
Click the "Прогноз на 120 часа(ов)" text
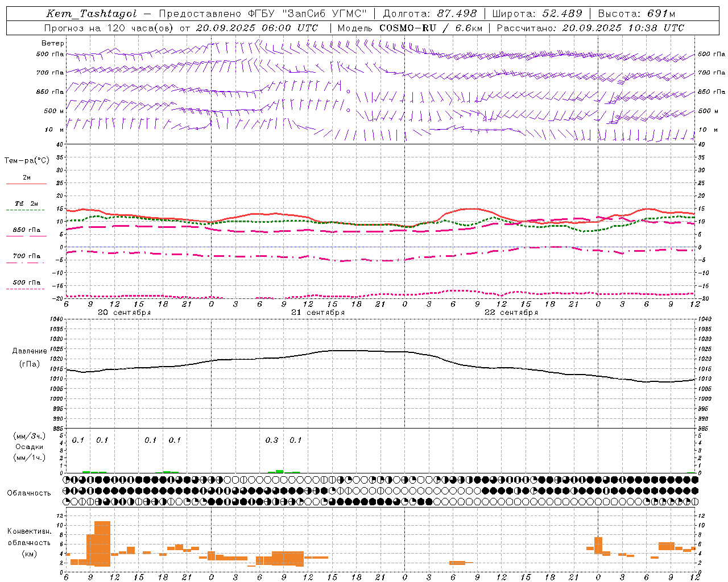pyautogui.click(x=109, y=28)
